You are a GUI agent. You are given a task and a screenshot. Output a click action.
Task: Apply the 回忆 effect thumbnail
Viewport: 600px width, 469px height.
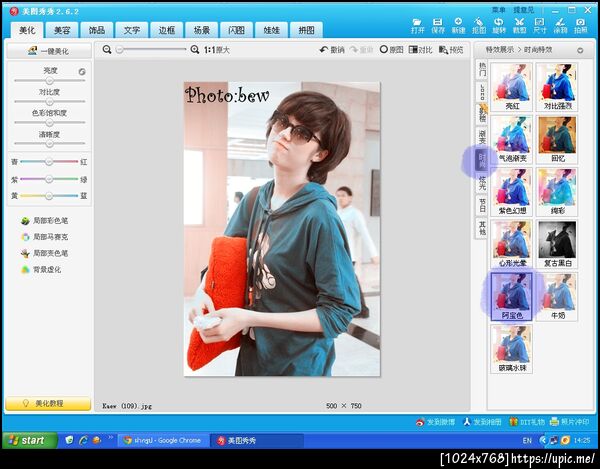click(x=557, y=139)
